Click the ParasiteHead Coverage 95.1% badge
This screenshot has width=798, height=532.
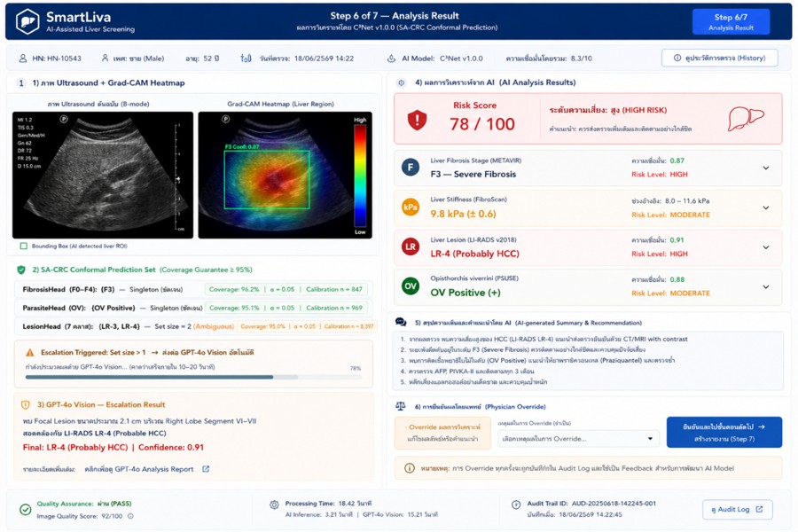click(x=286, y=308)
